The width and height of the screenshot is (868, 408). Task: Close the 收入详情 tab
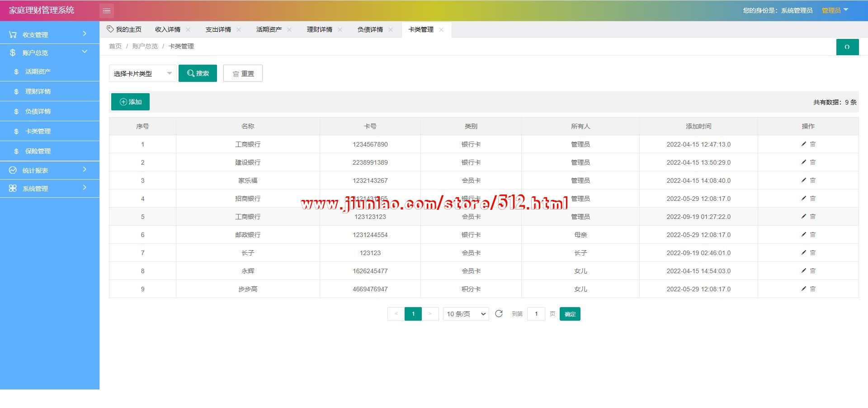pyautogui.click(x=188, y=30)
